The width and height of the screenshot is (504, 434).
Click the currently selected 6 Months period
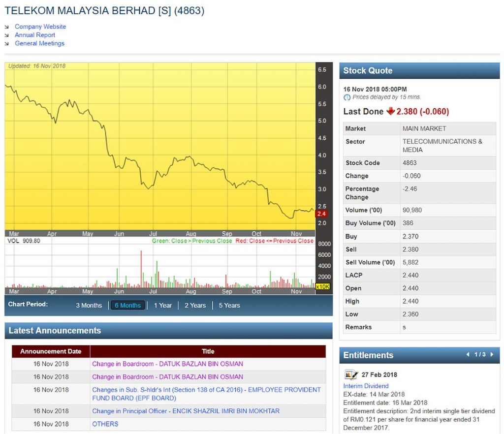pos(127,305)
